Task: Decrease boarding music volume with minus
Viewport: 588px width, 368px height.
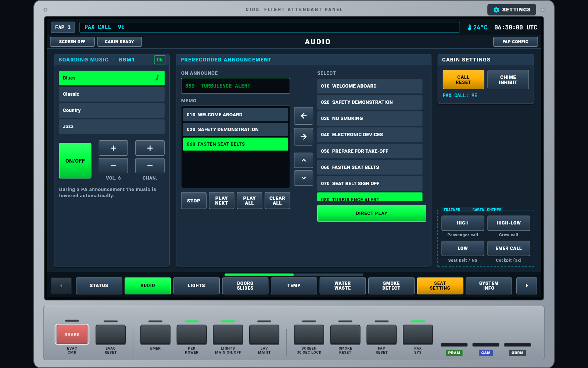Action: (113, 166)
